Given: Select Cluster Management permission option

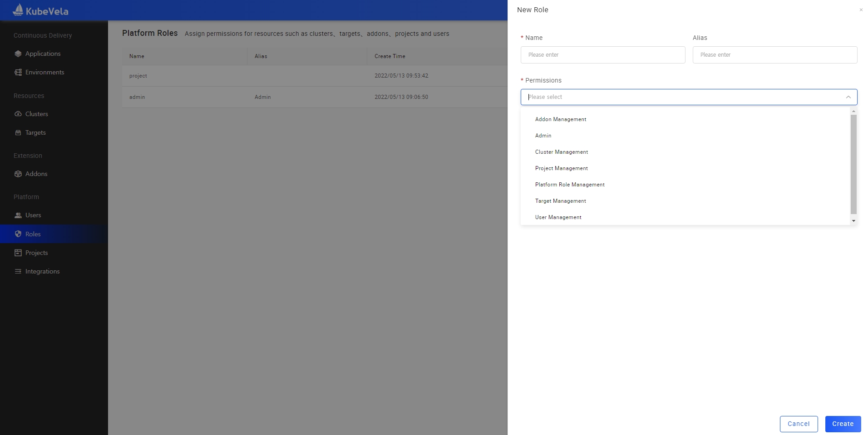Looking at the screenshot, I should 562,152.
